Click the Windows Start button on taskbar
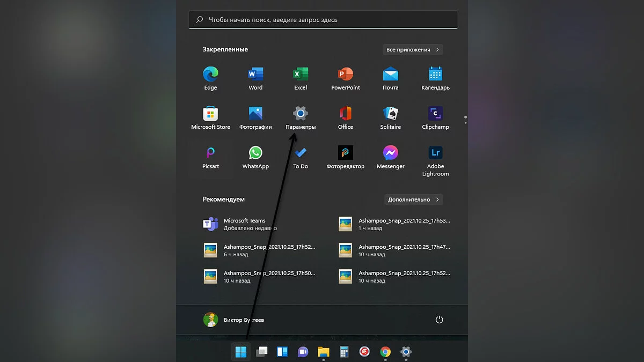 [x=241, y=352]
